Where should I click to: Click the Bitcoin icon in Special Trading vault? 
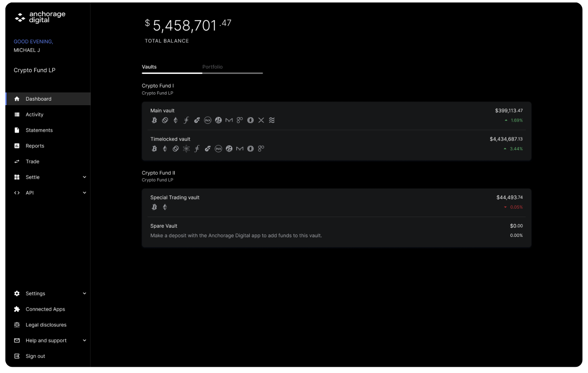(154, 207)
